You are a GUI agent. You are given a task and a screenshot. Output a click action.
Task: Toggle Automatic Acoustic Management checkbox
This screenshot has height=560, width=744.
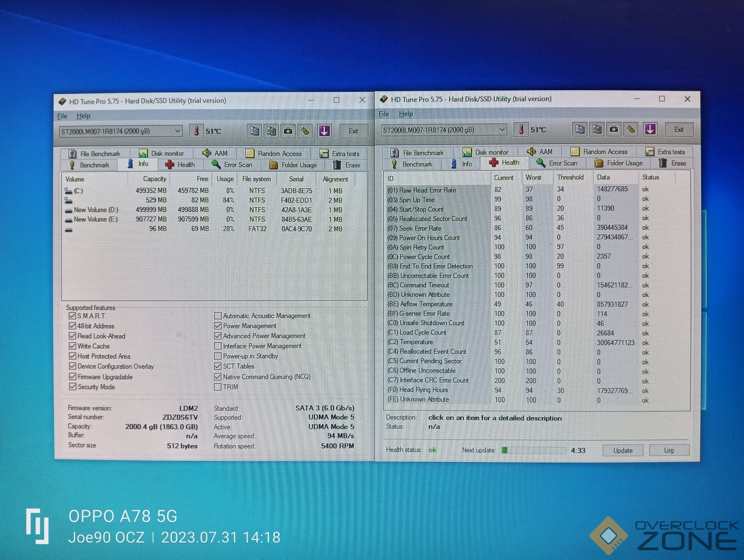tap(218, 316)
